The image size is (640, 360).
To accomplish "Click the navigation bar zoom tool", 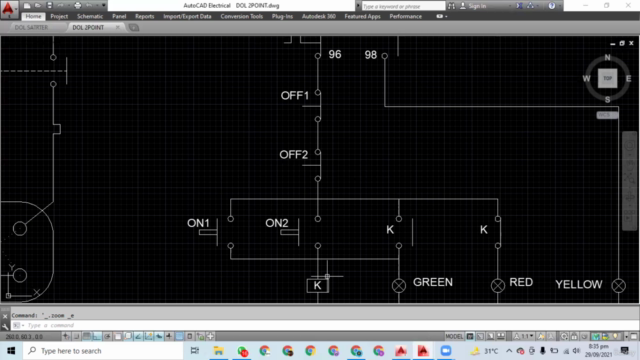I will pyautogui.click(x=630, y=179).
